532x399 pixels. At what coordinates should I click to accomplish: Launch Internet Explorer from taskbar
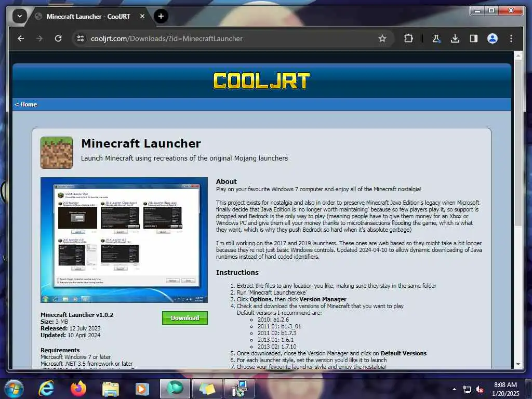pyautogui.click(x=46, y=389)
